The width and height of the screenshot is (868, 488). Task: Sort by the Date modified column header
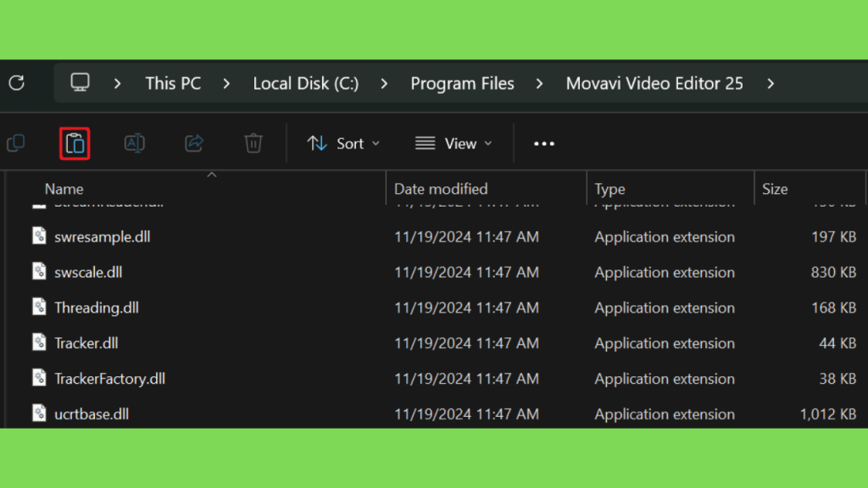(441, 189)
